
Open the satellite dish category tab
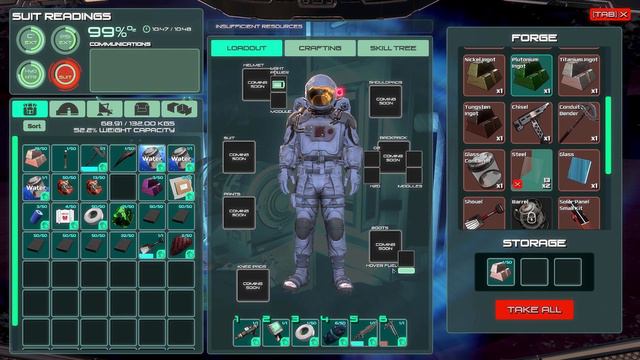tap(104, 109)
